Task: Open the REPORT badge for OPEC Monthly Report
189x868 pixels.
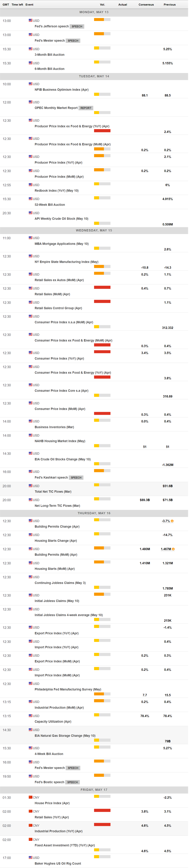Action: pos(86,108)
